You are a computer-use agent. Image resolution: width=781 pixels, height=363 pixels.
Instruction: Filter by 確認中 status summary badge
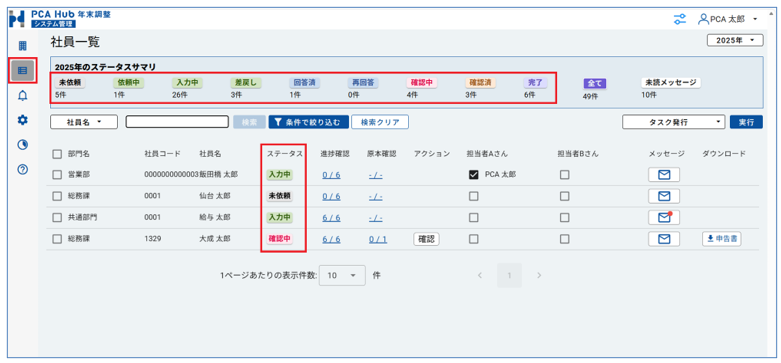(x=422, y=83)
